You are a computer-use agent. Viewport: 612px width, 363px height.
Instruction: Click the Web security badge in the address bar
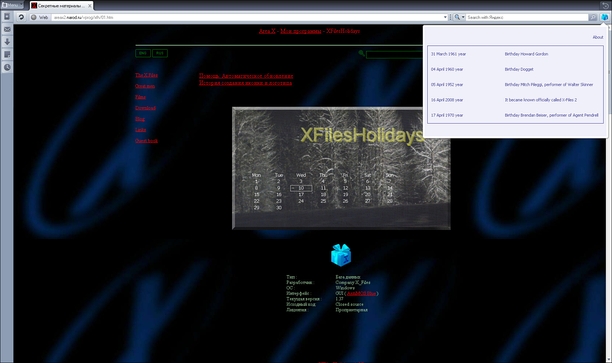coord(39,17)
